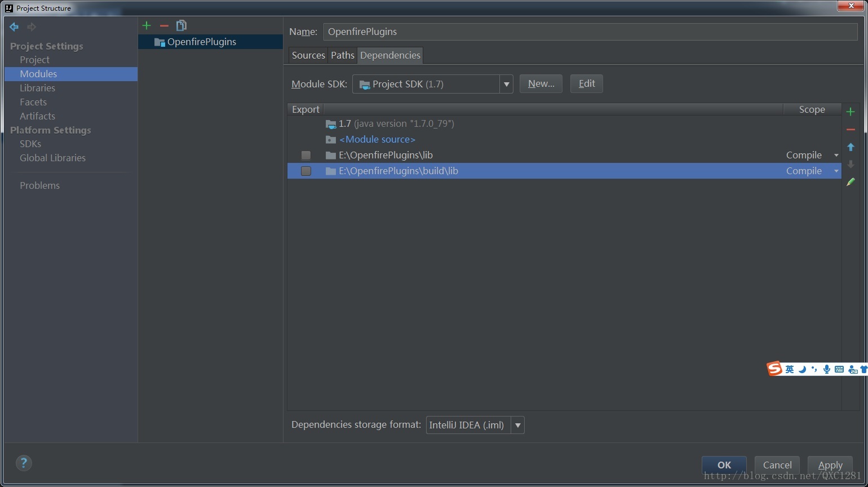
Task: Open Global Libraries settings
Action: click(x=52, y=158)
